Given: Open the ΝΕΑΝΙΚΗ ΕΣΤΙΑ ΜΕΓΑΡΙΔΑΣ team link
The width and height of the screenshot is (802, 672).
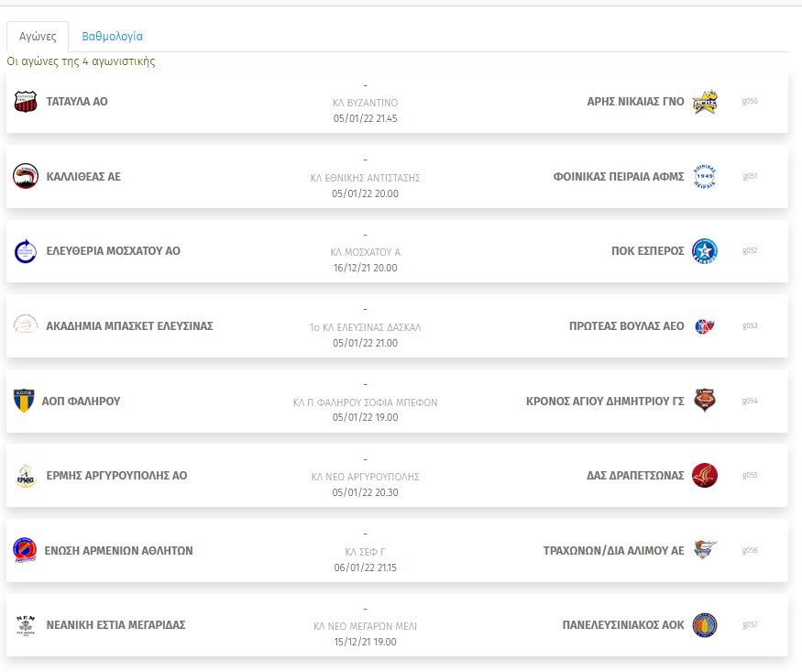Looking at the screenshot, I should (x=115, y=625).
